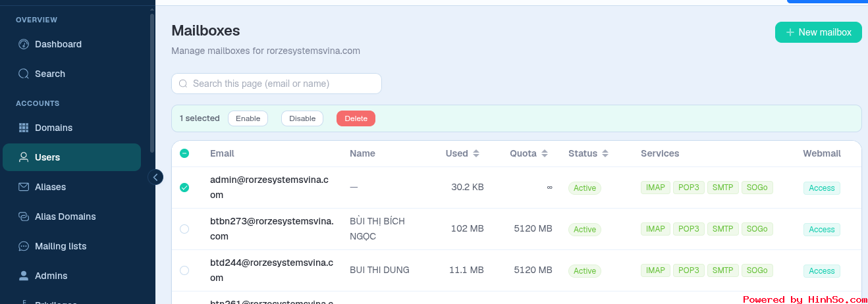868x304 pixels.
Task: Open Mailing lists section
Action: [72, 246]
